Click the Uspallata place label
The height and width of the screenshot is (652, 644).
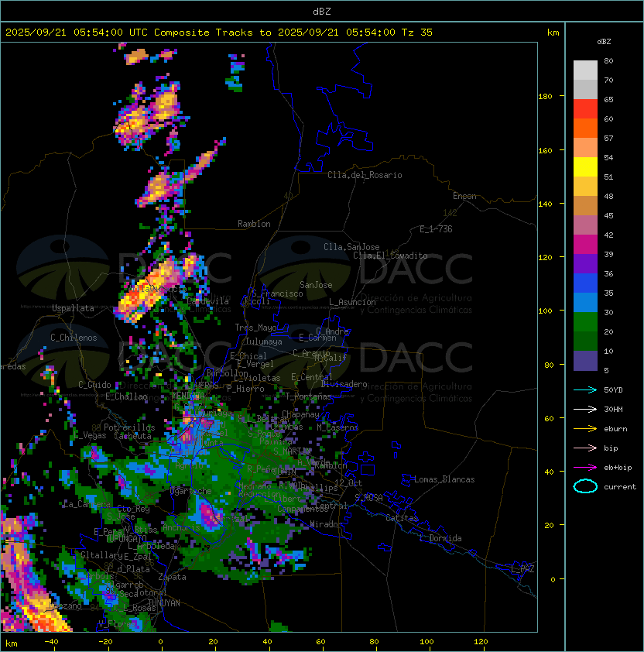click(73, 308)
